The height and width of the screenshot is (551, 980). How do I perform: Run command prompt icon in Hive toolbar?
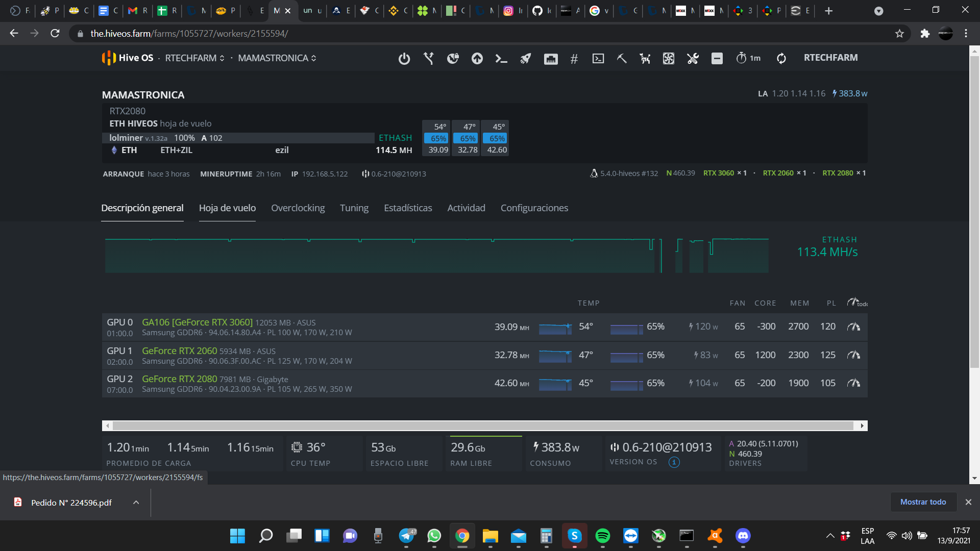pyautogui.click(x=501, y=59)
